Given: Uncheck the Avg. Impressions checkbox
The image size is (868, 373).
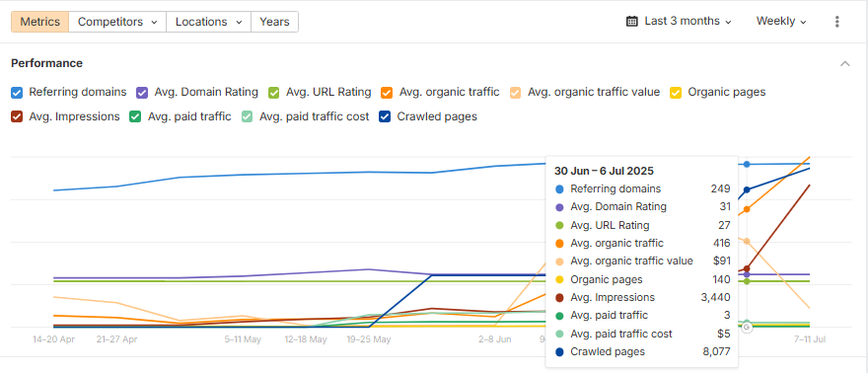Looking at the screenshot, I should (x=17, y=116).
